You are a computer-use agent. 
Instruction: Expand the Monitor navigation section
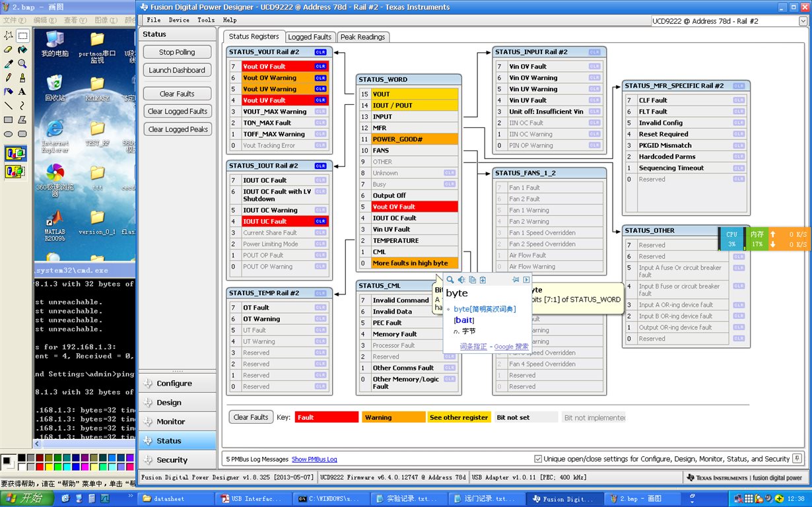177,422
